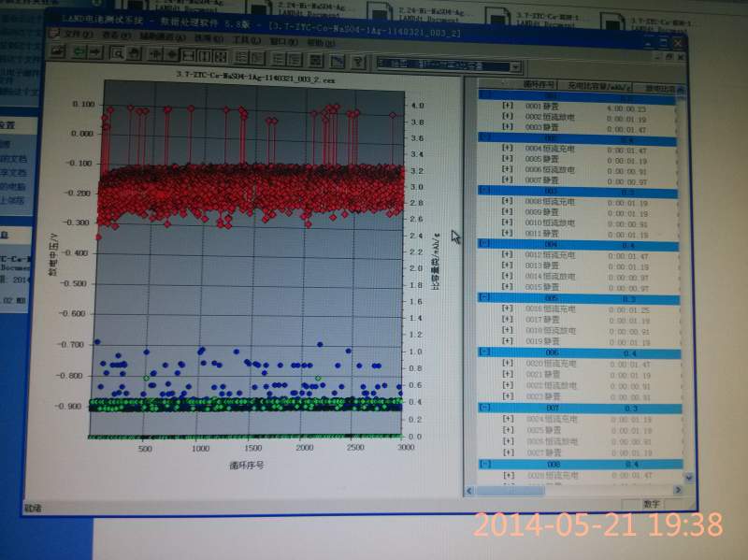Collapse cycle 002 with its minus box
Screen dimensions: 748x560
point(484,137)
